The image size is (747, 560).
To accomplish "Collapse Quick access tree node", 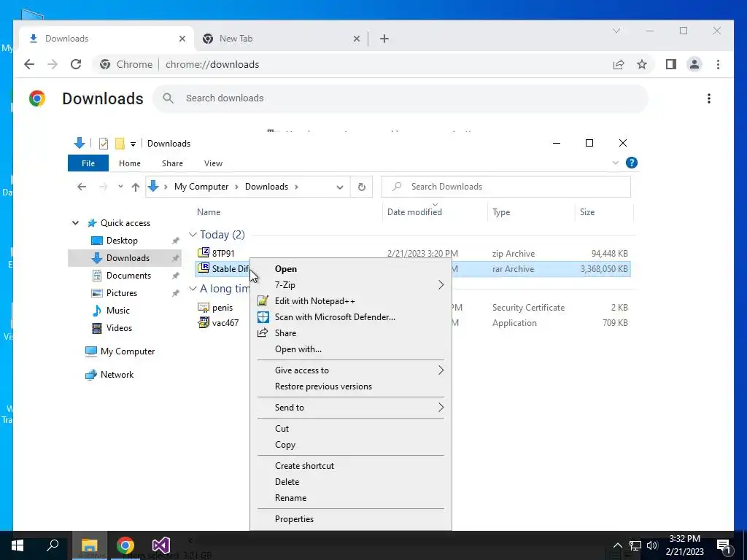I will pos(75,223).
